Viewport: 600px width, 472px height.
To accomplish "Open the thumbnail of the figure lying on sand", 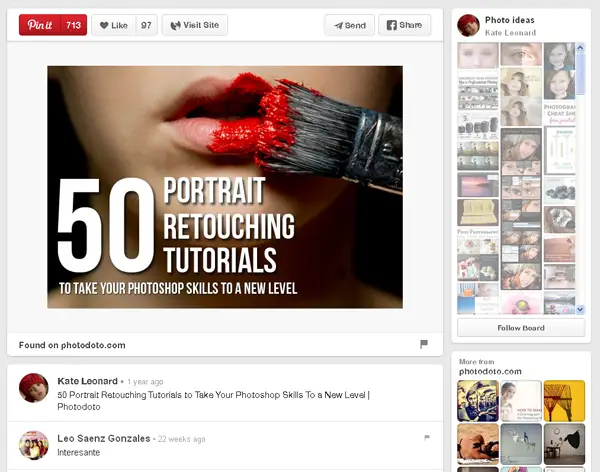I will click(478, 444).
